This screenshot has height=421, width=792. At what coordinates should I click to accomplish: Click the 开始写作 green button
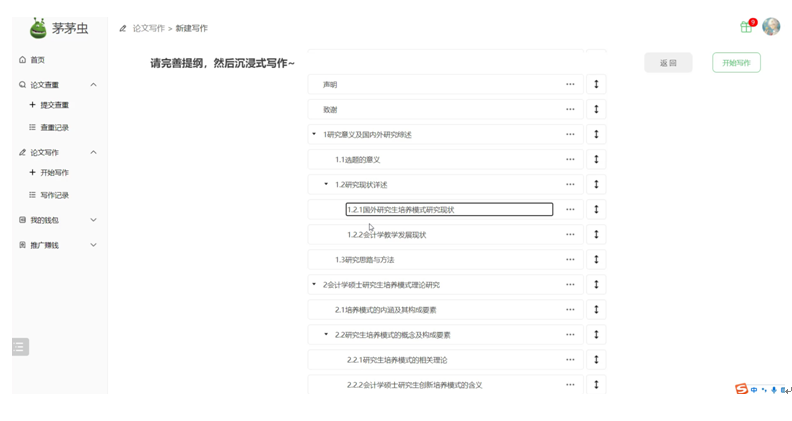point(736,63)
